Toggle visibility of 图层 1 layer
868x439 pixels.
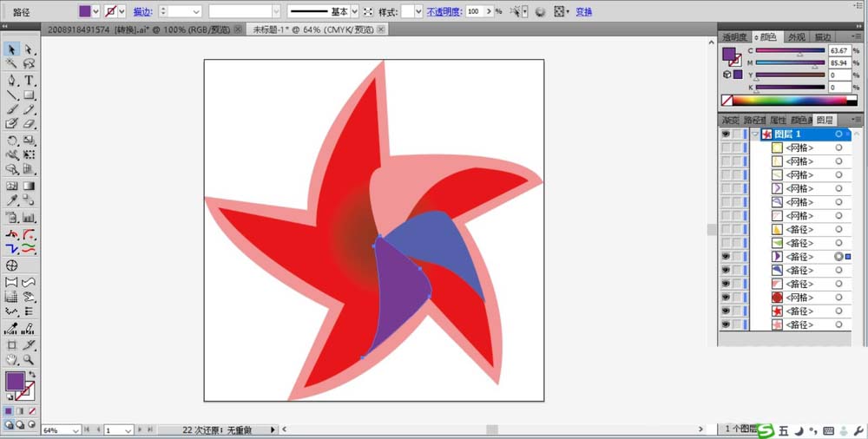[725, 134]
